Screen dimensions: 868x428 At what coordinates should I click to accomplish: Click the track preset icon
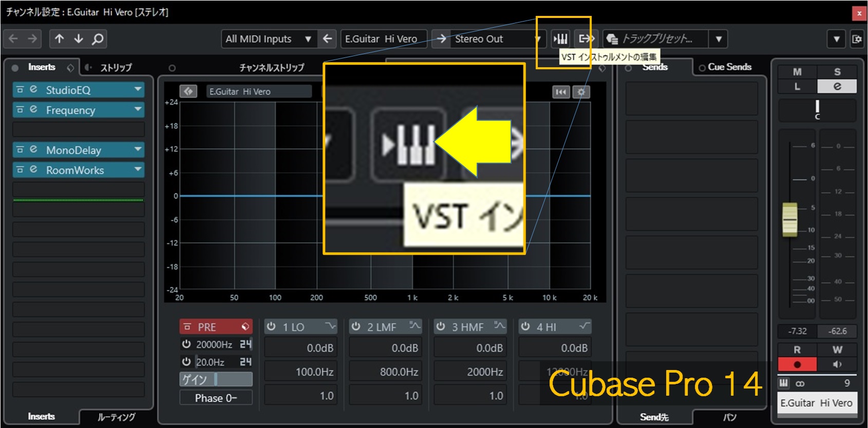[x=612, y=38]
